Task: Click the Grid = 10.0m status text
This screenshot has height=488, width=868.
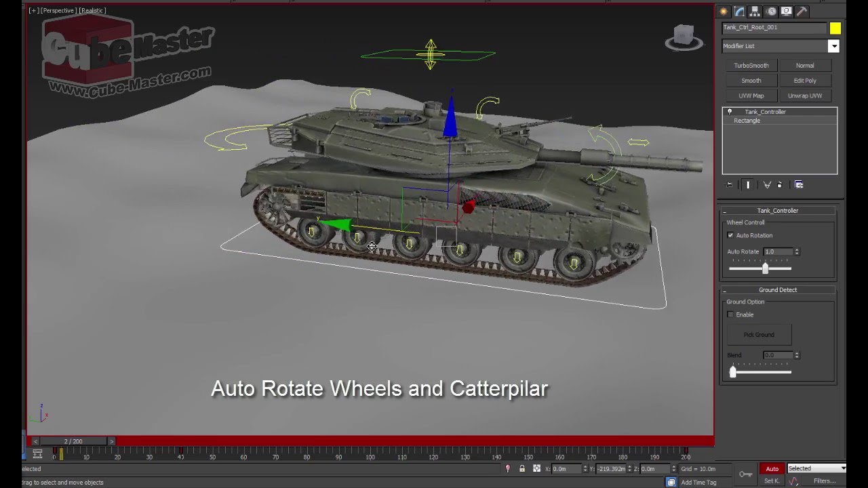Action: pyautogui.click(x=698, y=469)
